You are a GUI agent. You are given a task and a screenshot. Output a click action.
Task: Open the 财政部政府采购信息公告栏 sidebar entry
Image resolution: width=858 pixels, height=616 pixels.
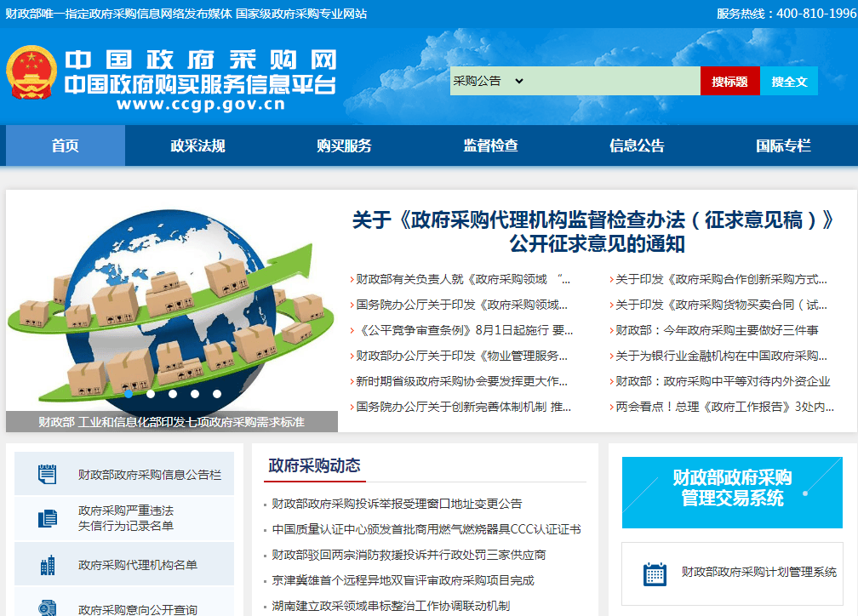(x=124, y=474)
